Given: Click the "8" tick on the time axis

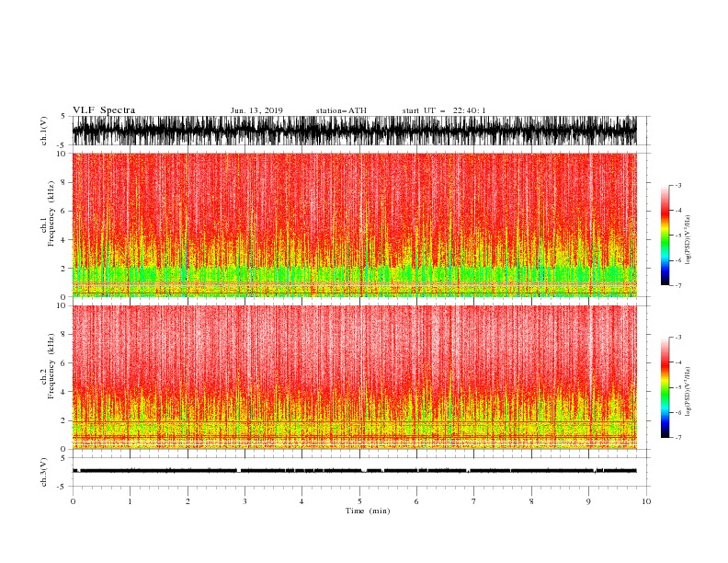Looking at the screenshot, I should tap(531, 501).
